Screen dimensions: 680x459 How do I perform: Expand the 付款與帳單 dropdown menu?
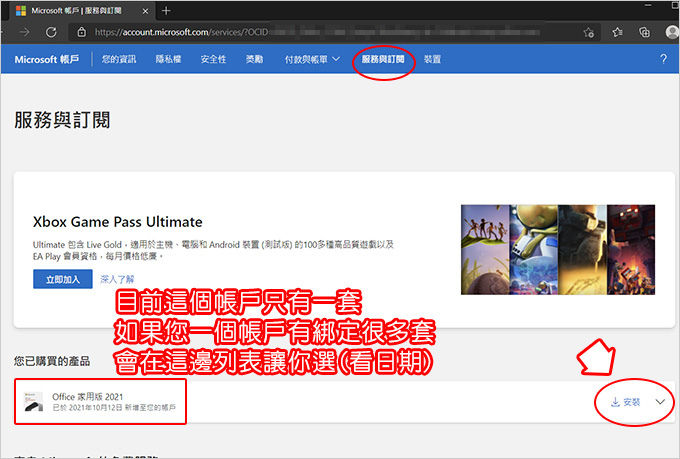point(312,59)
